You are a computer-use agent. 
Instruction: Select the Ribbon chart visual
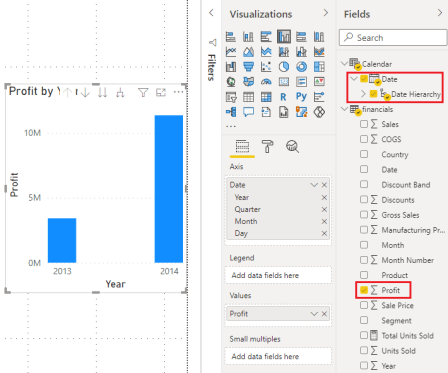(x=319, y=52)
